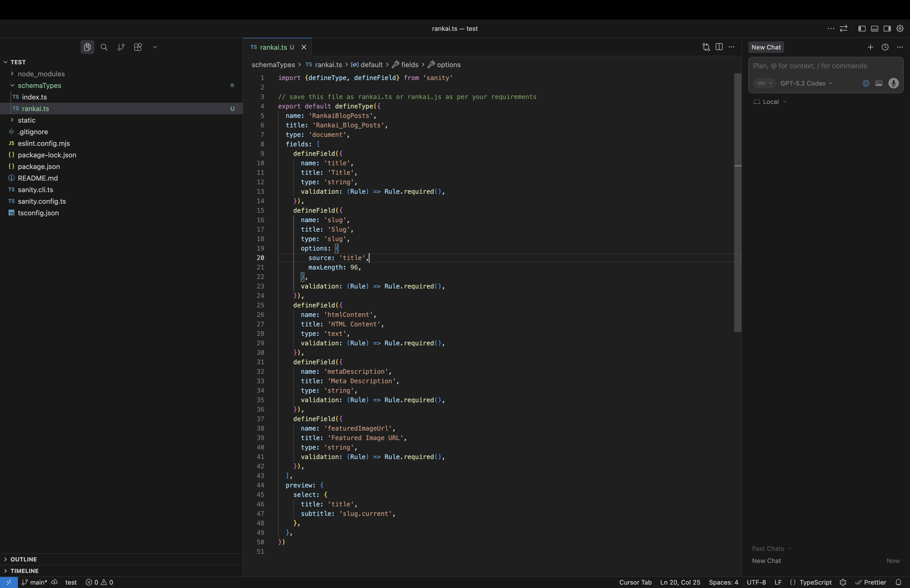Open the Source Control view
Screen dimensions: 910x588
tap(121, 47)
